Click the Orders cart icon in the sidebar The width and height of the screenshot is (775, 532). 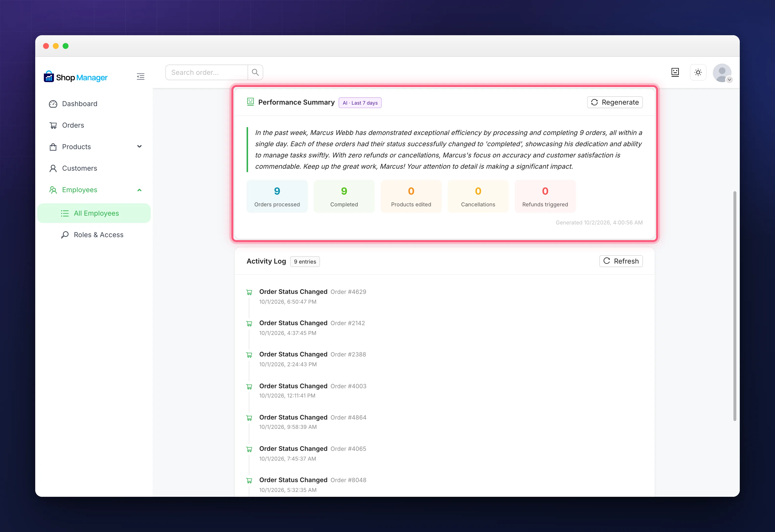click(x=53, y=125)
